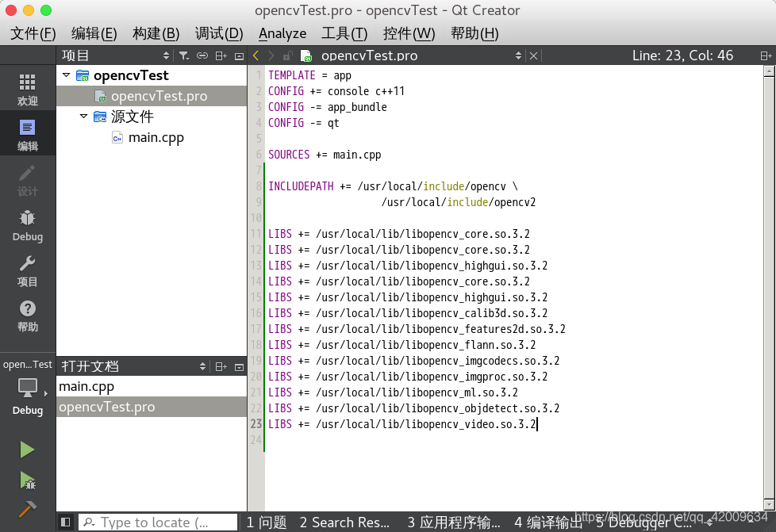The width and height of the screenshot is (776, 532).
Task: Click the TEMPLATE keyword on line 1
Action: (292, 75)
